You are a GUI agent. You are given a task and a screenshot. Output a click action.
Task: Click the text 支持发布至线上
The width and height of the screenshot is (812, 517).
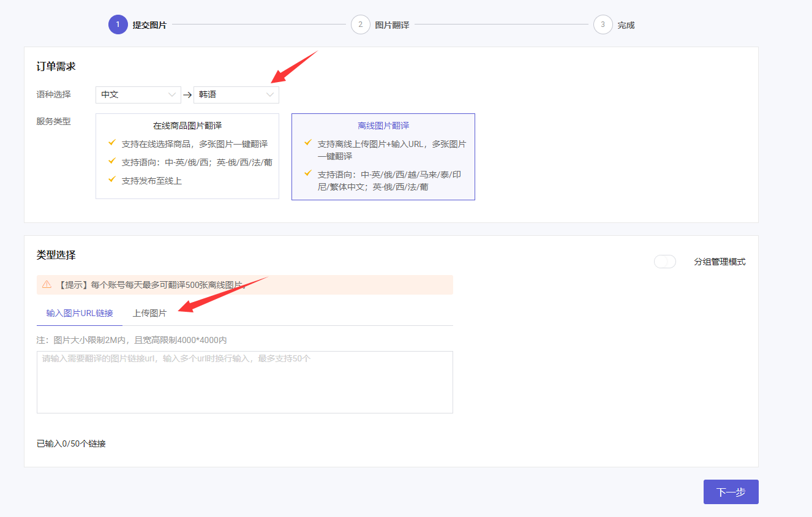tap(152, 181)
